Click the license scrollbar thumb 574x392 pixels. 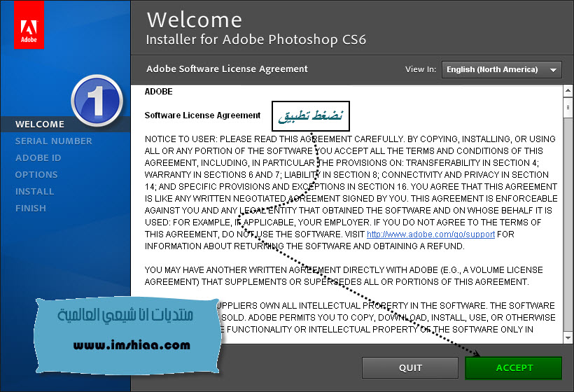coord(568,108)
